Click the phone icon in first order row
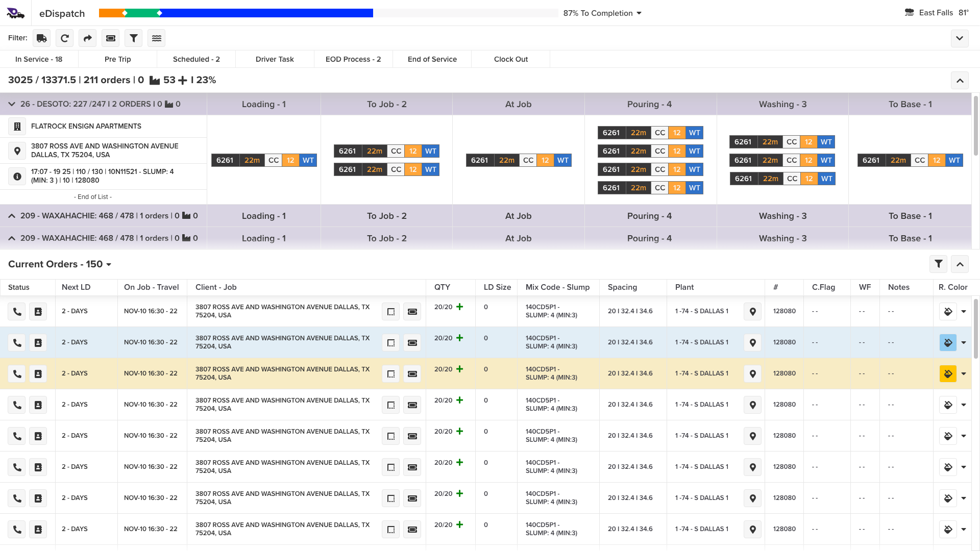 coord(17,312)
